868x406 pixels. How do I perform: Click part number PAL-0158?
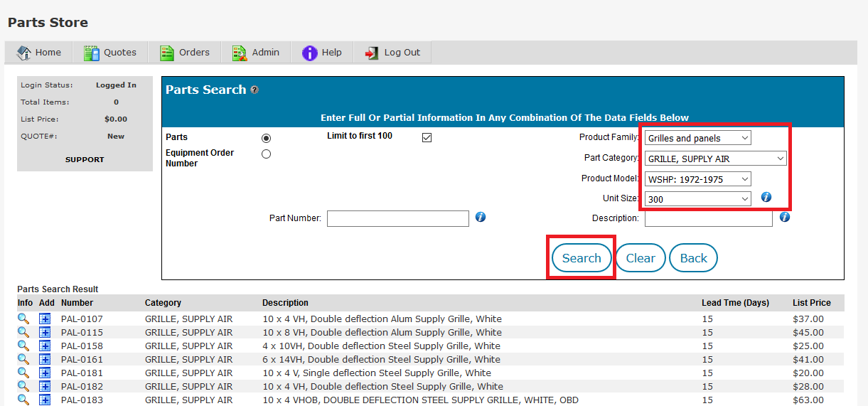[x=82, y=346]
